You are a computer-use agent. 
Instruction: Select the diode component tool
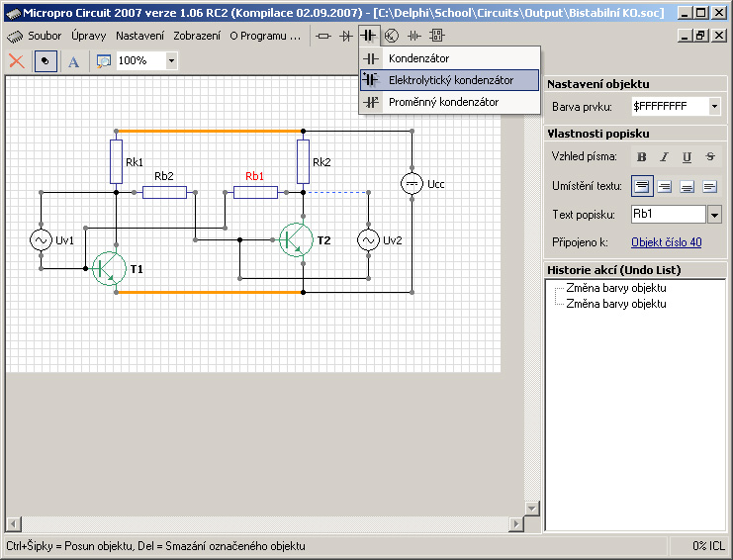coord(346,36)
